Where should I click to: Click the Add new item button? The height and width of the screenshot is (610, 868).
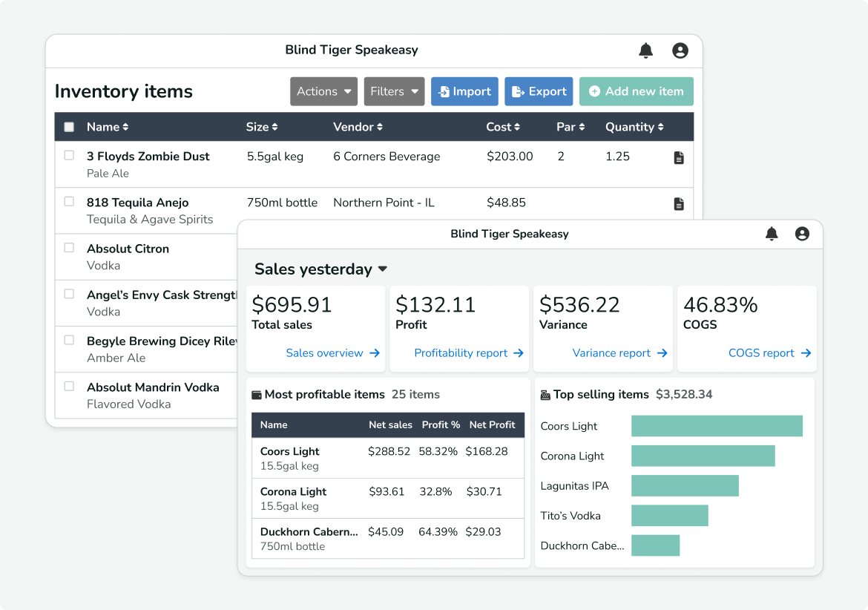(x=636, y=91)
